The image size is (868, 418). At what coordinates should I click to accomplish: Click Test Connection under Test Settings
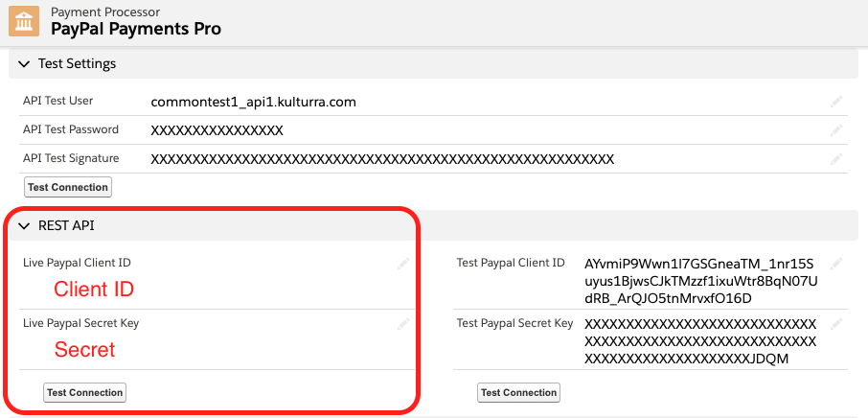pyautogui.click(x=68, y=187)
